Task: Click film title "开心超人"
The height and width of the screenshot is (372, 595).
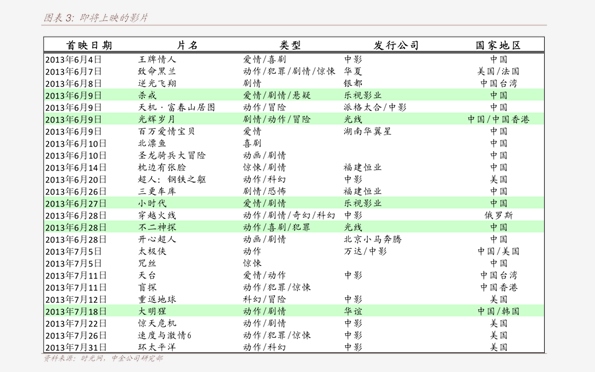Action: [x=157, y=240]
